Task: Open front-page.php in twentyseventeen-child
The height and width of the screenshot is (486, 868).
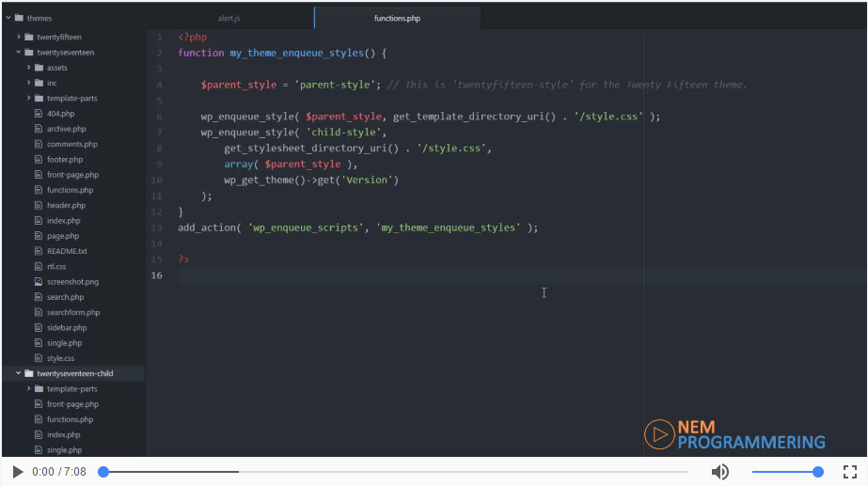Action: coord(72,404)
